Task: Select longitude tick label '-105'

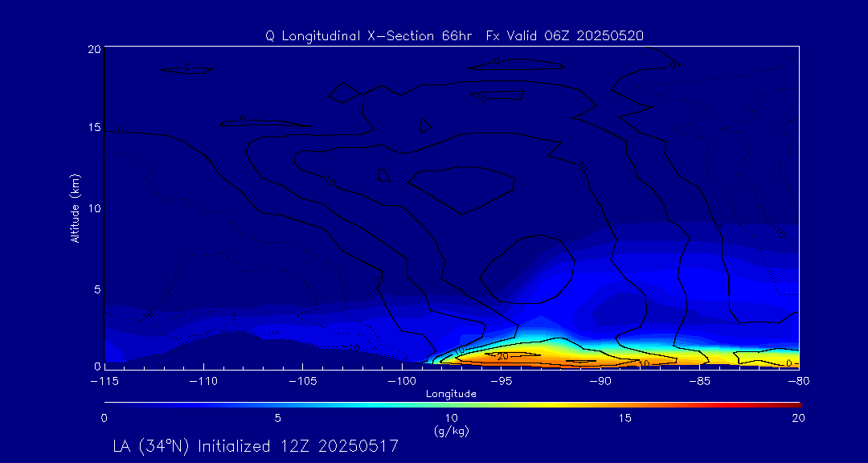Action: (x=302, y=381)
